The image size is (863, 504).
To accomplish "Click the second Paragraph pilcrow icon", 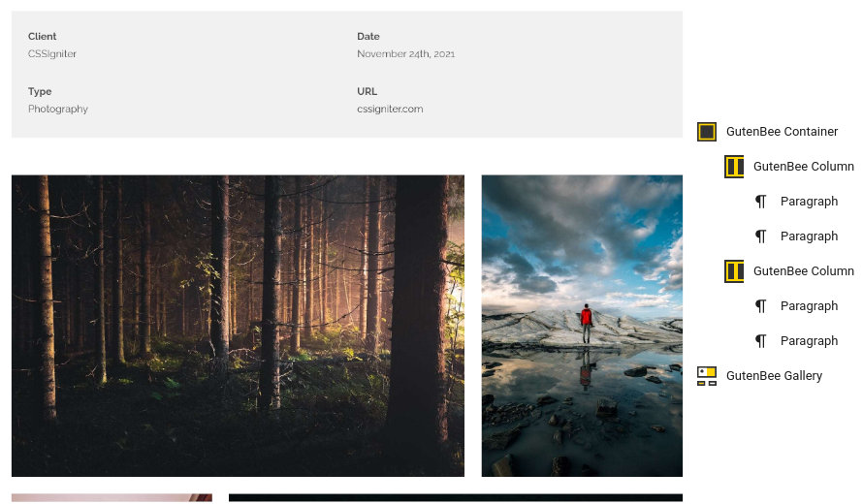I will pos(760,236).
